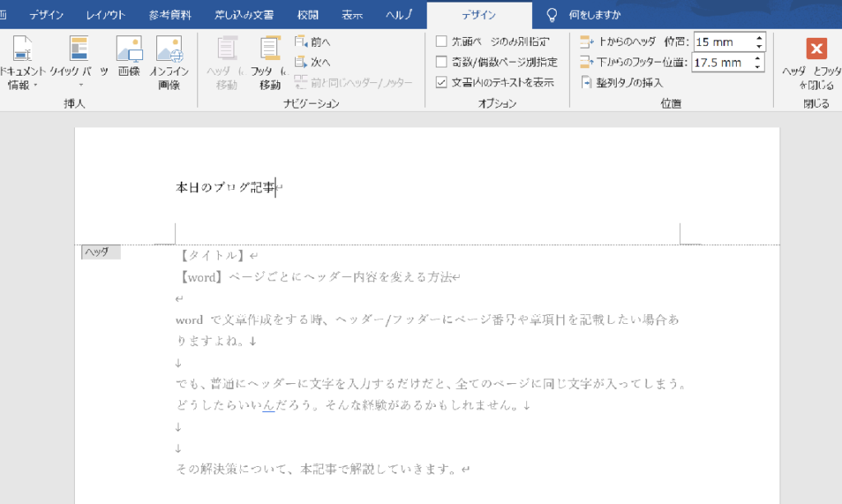842x504 pixels.
Task: Increase header position using up stepper arrow
Action: click(760, 36)
